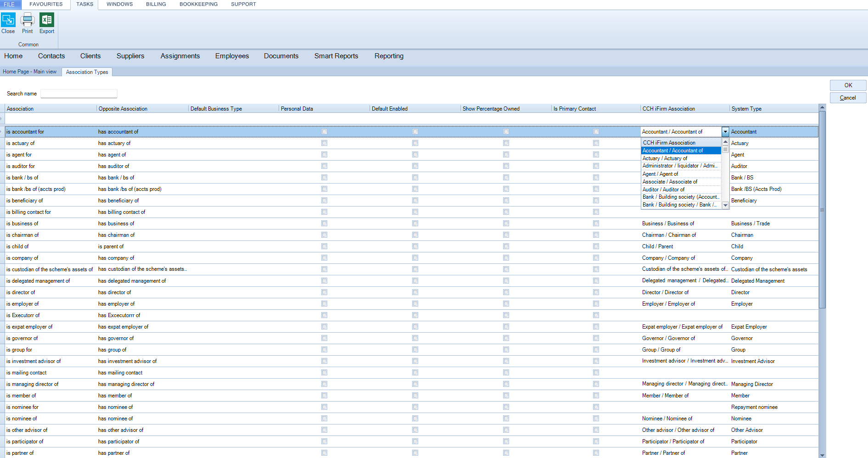Navigate to the Employees section
This screenshot has width=868, height=458.
click(232, 56)
